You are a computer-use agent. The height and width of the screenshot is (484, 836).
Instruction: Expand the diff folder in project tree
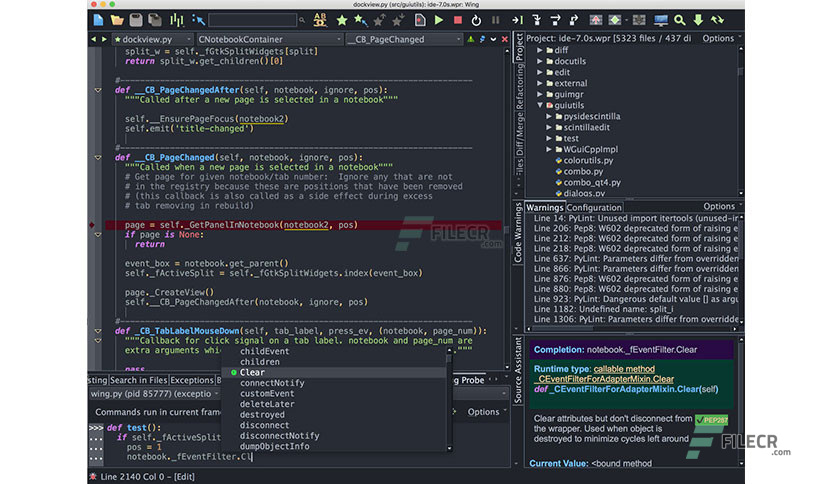coord(540,50)
